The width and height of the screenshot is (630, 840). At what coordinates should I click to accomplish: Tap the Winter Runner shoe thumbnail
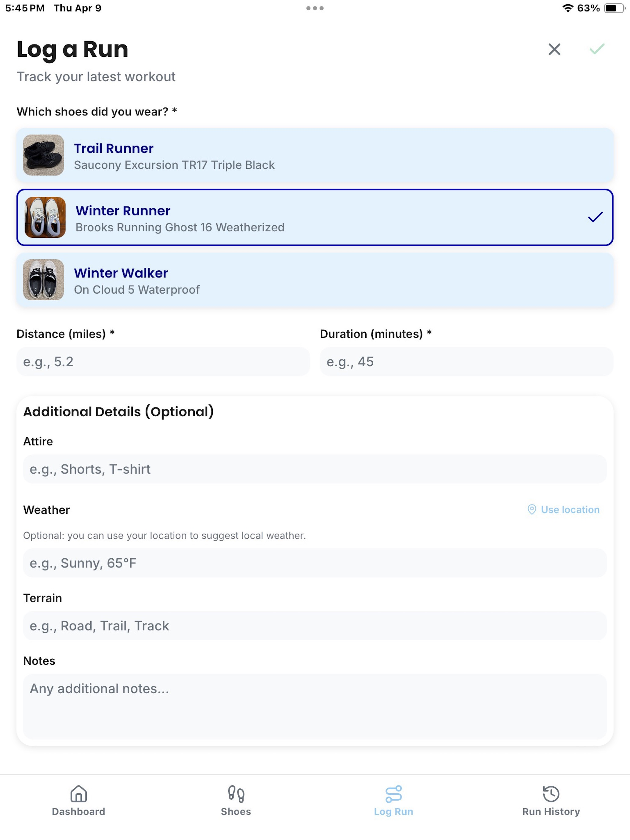tap(45, 217)
